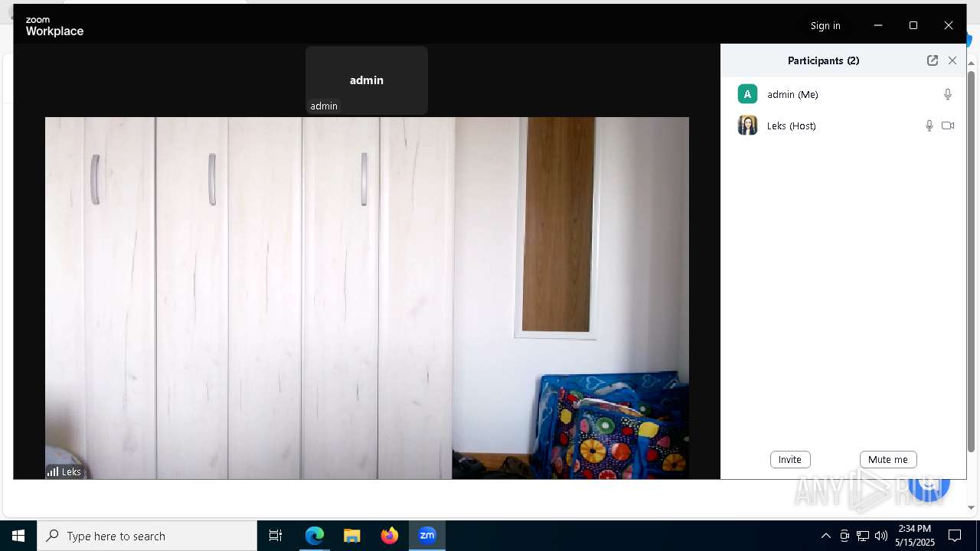This screenshot has width=980, height=551.
Task: Close the Zoom Workplace window
Action: [949, 25]
